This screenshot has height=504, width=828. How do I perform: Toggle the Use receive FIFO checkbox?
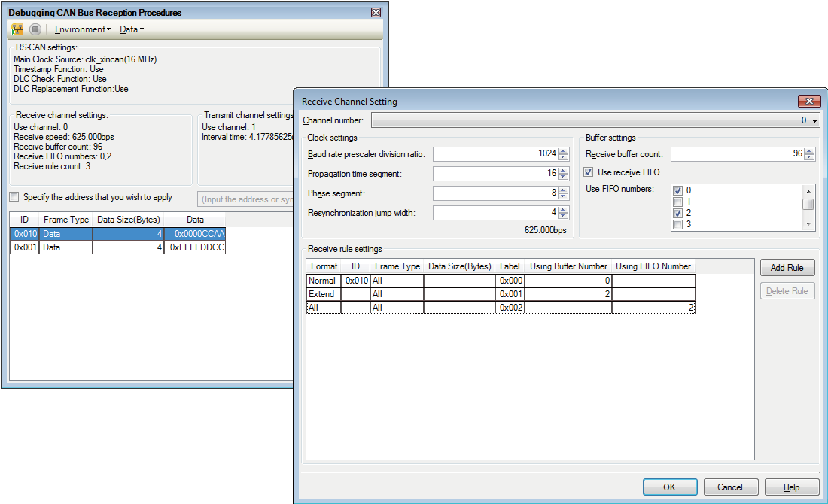pyautogui.click(x=589, y=172)
